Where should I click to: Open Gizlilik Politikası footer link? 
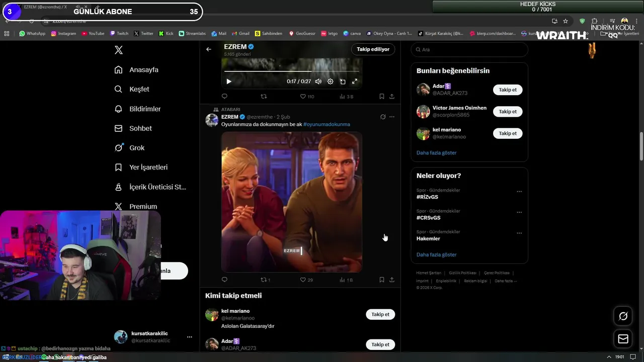(x=462, y=273)
